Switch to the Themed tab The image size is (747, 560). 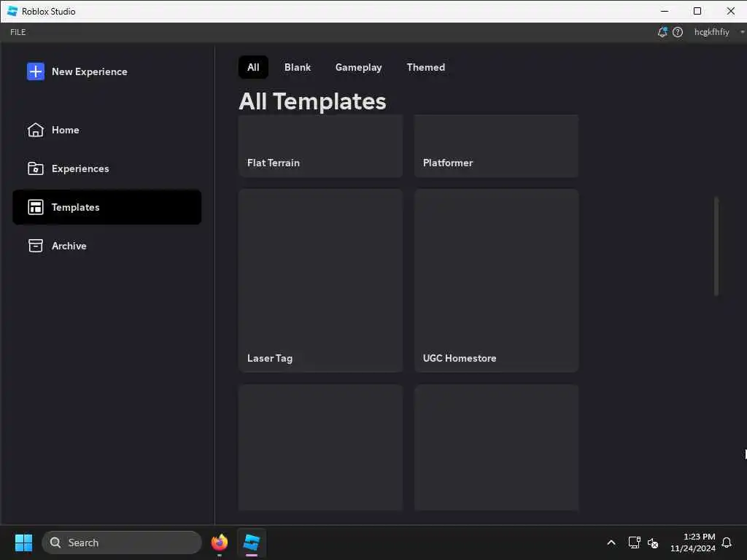426,67
